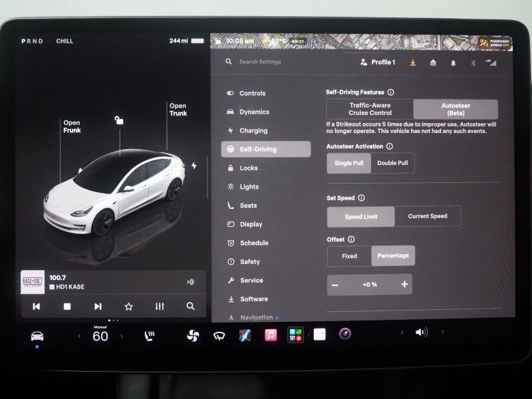Tap the speaker volume icon

click(422, 332)
